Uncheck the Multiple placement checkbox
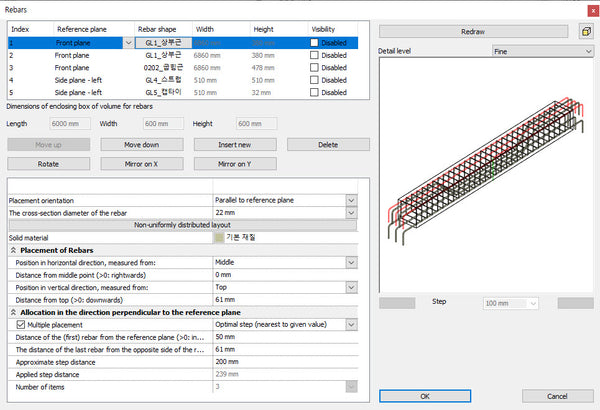The image size is (600, 410). [21, 325]
